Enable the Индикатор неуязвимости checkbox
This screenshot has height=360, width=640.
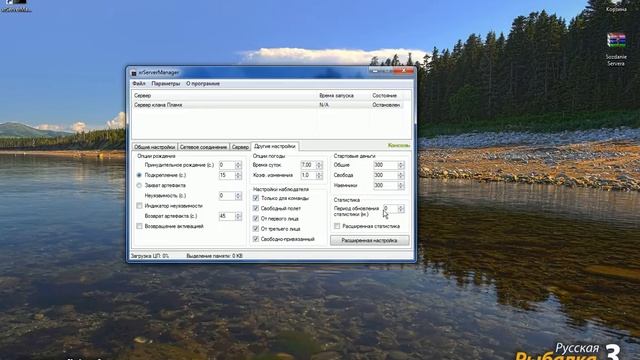point(139,206)
